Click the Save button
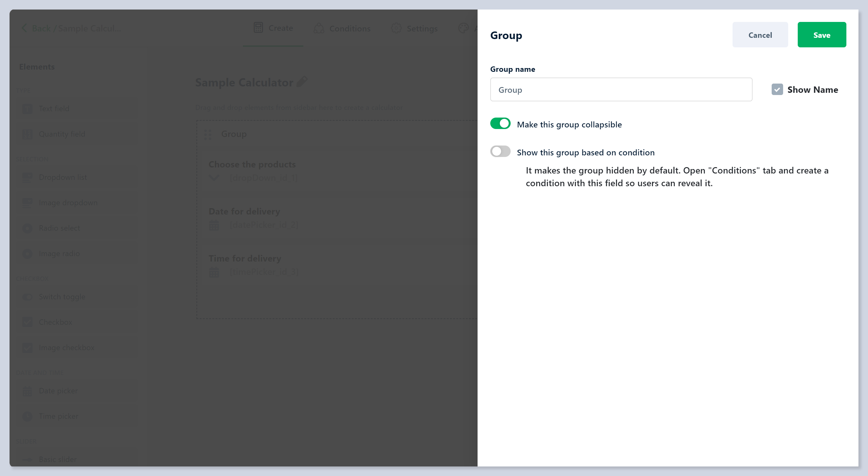The height and width of the screenshot is (476, 868). (821, 35)
